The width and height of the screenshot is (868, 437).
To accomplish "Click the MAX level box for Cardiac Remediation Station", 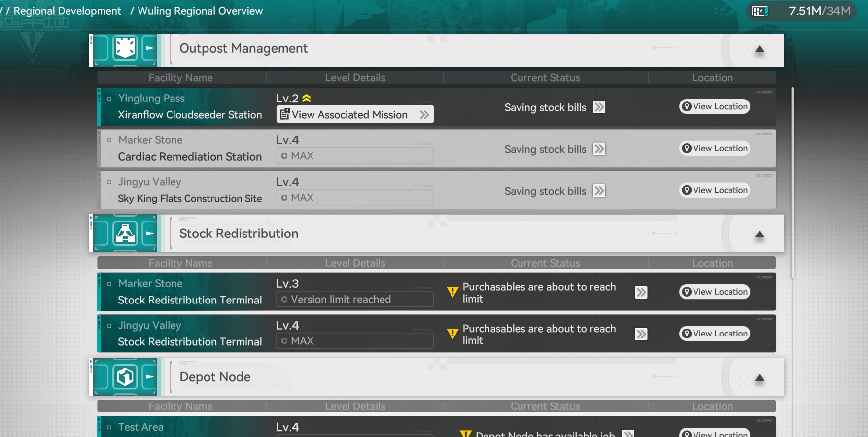I will pyautogui.click(x=355, y=156).
